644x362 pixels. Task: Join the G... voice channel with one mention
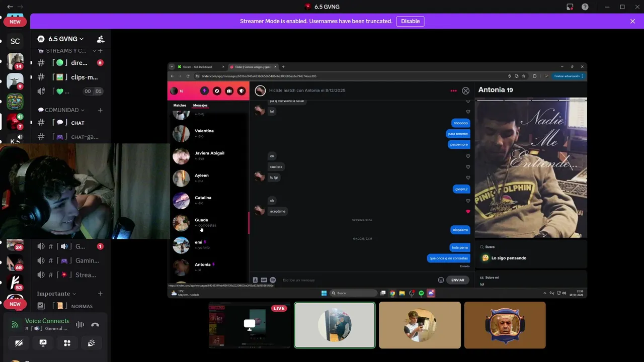point(70,246)
